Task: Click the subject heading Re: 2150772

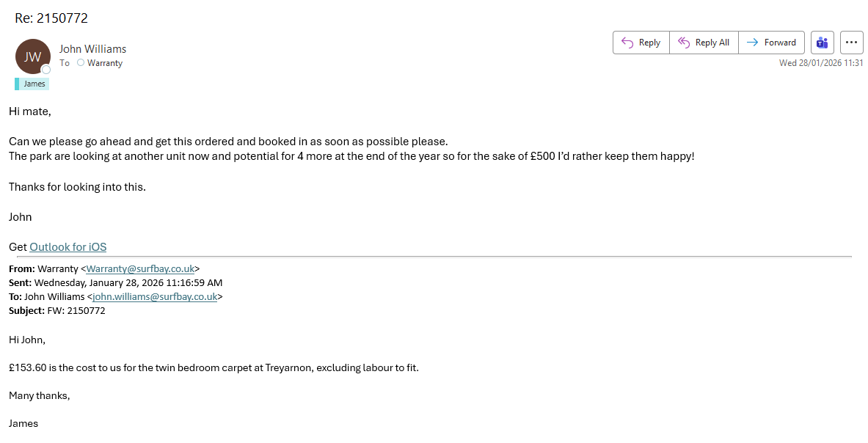Action: tap(51, 18)
